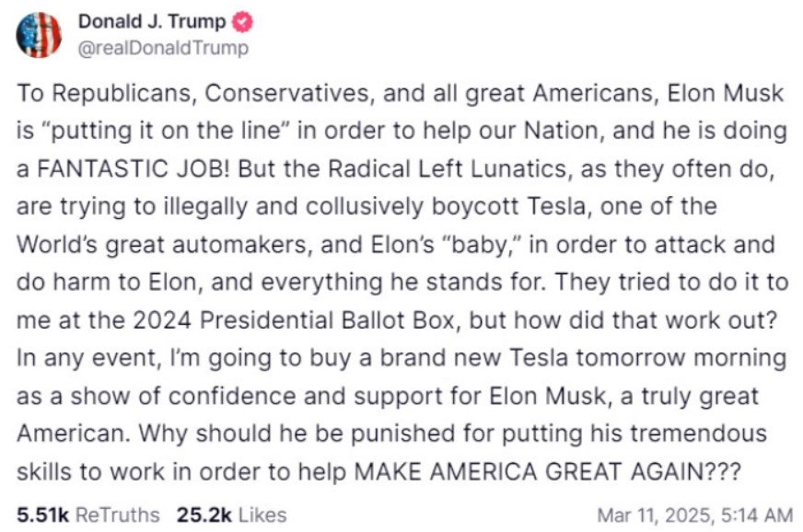Select the "ReTruths" label

point(117,515)
